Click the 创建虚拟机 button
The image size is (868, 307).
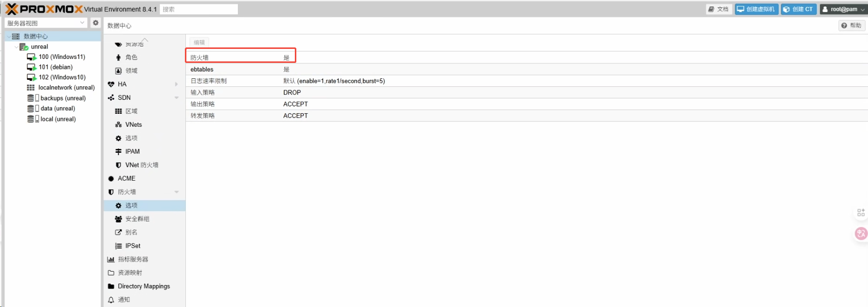[756, 9]
